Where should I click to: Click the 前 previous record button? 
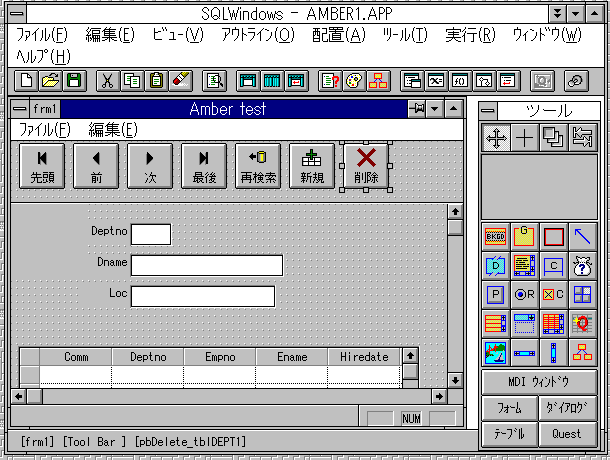(96, 166)
